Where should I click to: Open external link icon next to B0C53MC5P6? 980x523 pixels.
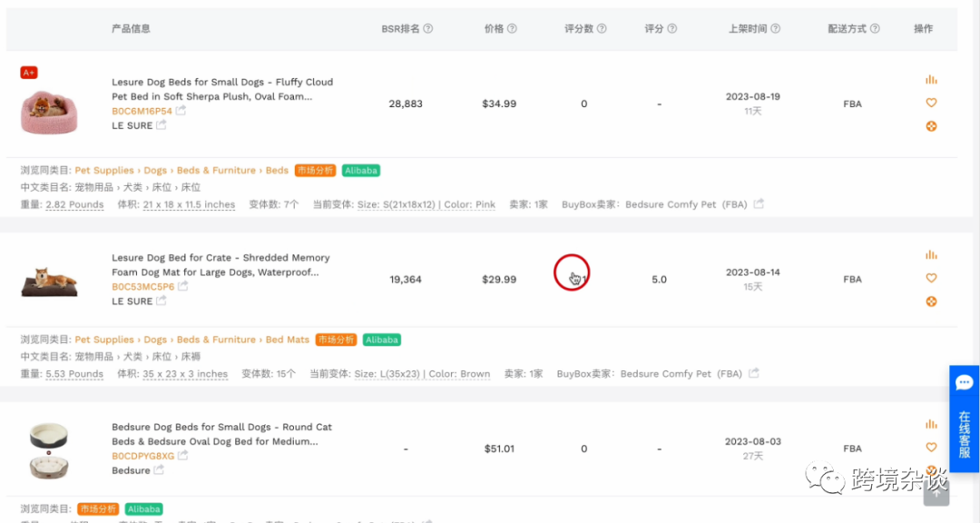182,286
